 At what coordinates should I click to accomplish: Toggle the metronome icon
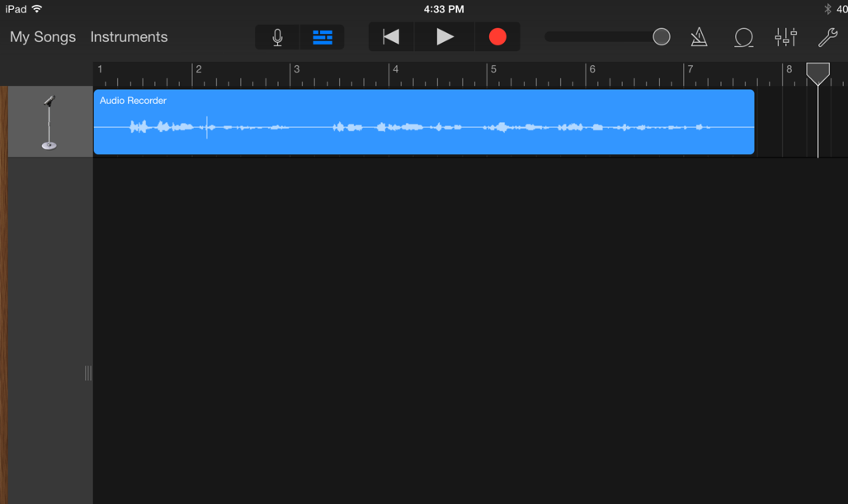point(700,37)
